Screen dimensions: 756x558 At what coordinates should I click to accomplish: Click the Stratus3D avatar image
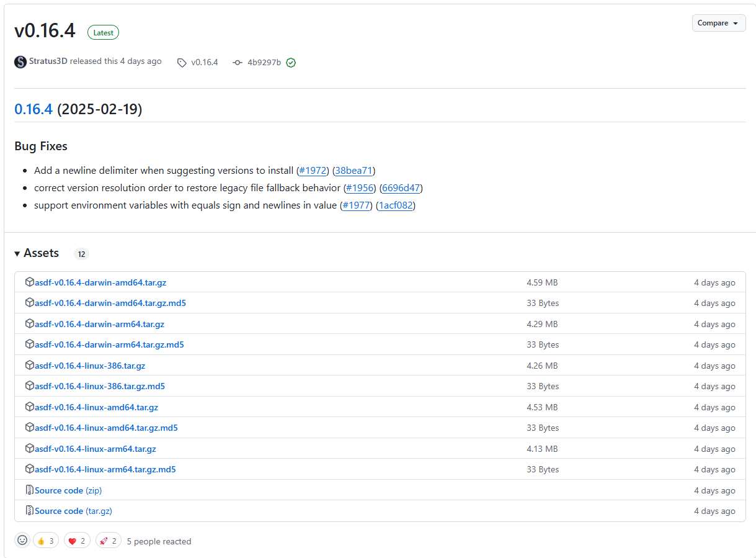click(20, 61)
